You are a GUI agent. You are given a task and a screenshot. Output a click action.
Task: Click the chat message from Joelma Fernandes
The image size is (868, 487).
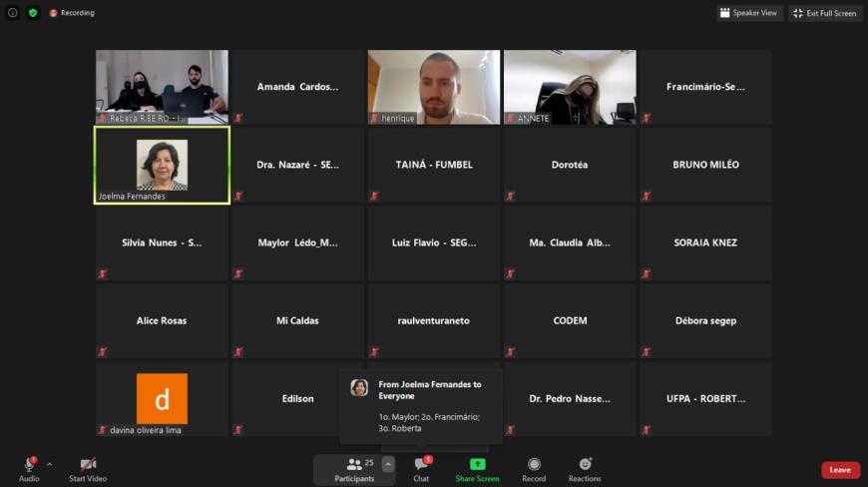(x=421, y=406)
